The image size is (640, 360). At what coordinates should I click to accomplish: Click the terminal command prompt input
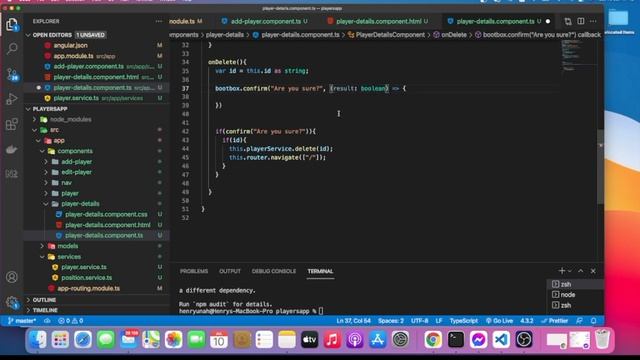coord(321,311)
